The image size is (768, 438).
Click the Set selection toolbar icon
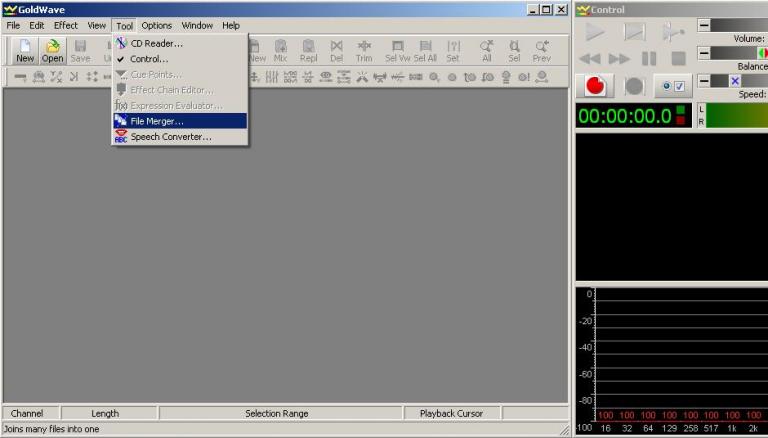(x=453, y=51)
